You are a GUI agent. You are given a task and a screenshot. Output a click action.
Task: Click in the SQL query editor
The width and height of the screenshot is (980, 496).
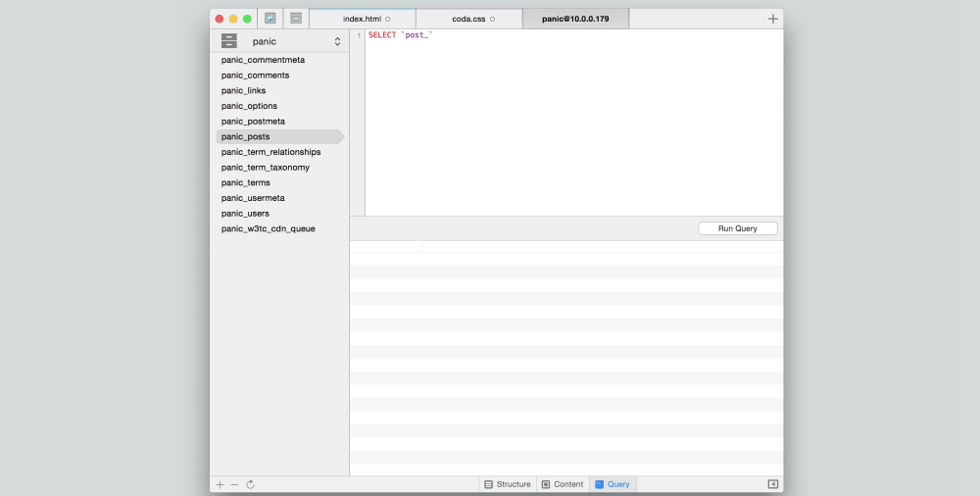point(573,123)
